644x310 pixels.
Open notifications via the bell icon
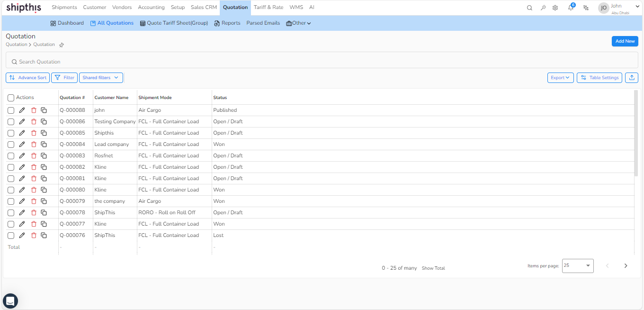click(570, 8)
